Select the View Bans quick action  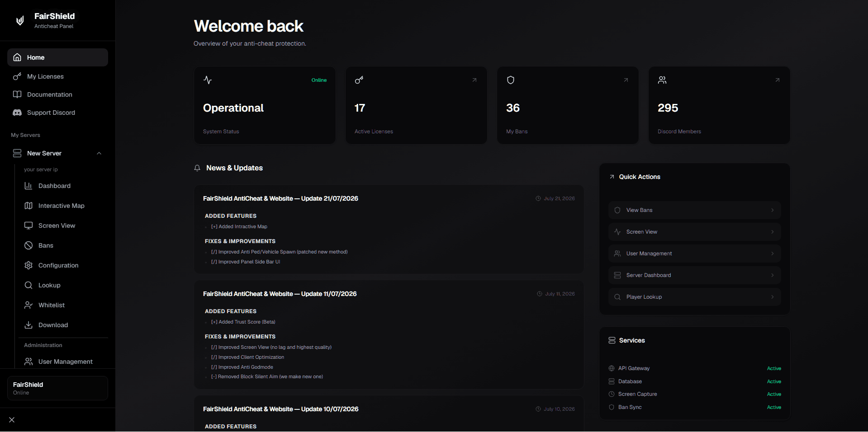(x=695, y=210)
